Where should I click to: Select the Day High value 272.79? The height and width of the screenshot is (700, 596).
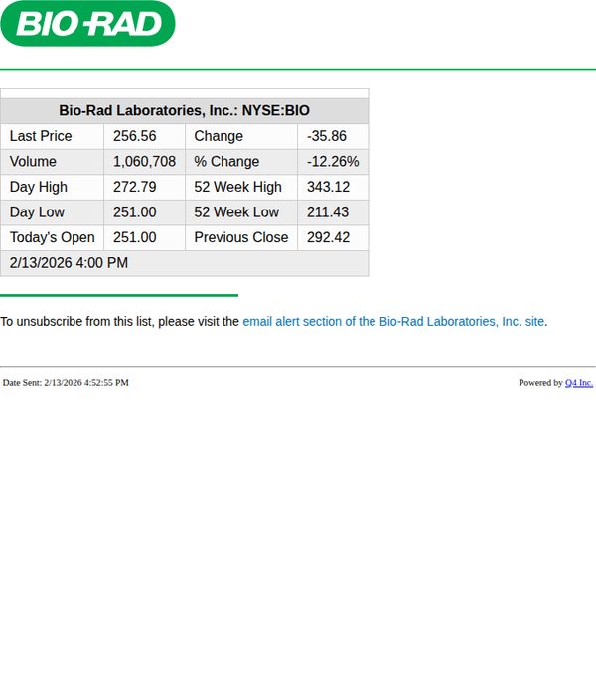134,187
